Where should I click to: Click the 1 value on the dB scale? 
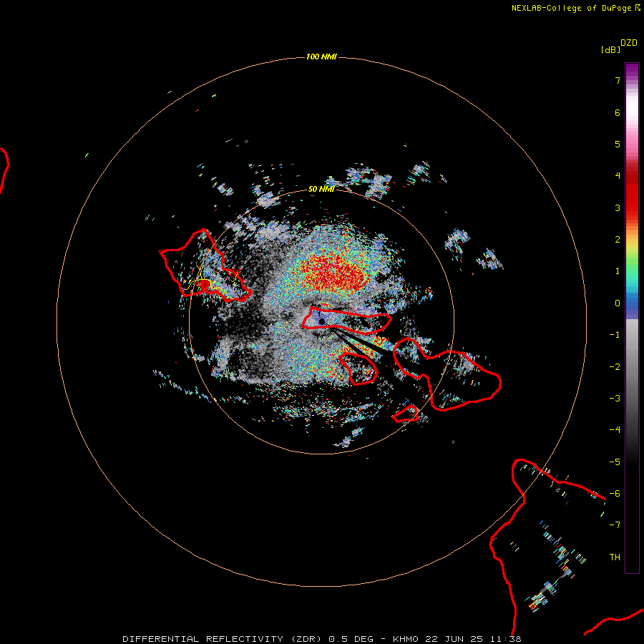[618, 271]
